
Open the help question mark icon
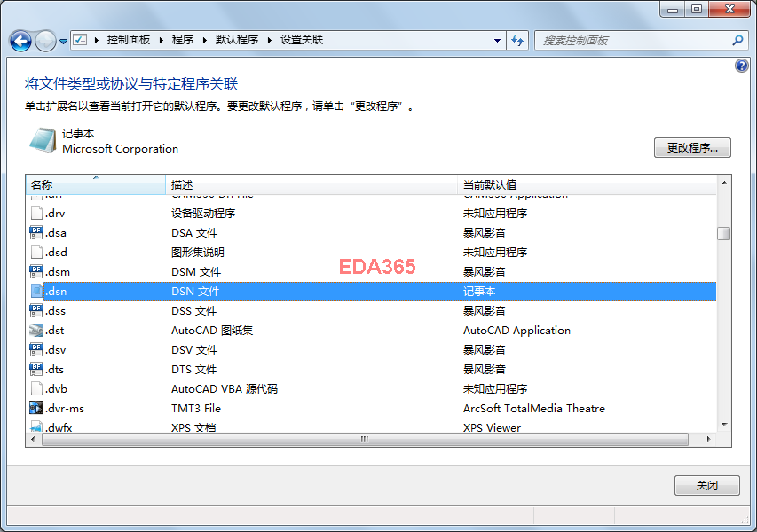click(742, 65)
